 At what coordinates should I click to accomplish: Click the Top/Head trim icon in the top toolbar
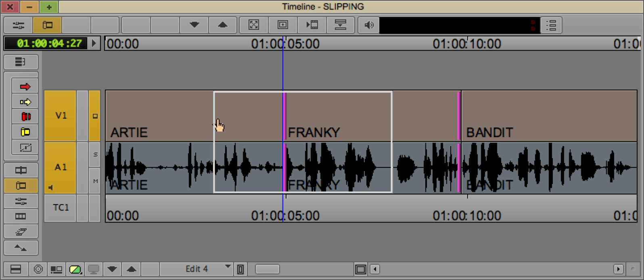341,25
